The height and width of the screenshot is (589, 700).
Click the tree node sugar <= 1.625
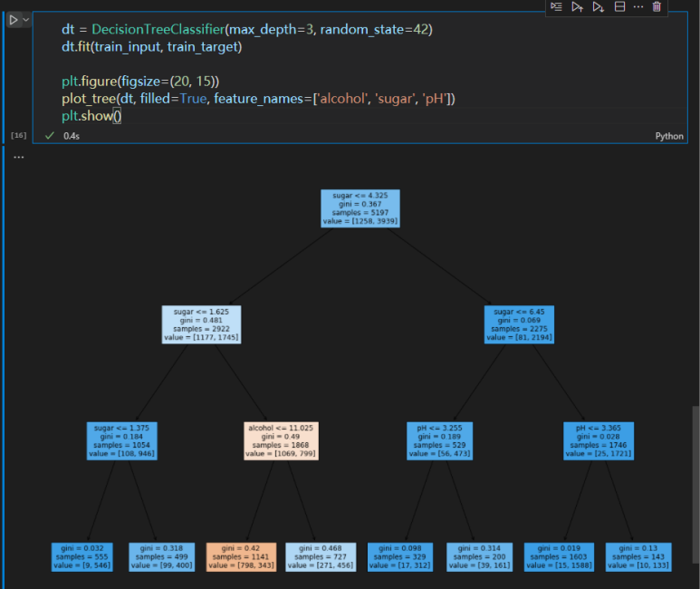tap(201, 324)
